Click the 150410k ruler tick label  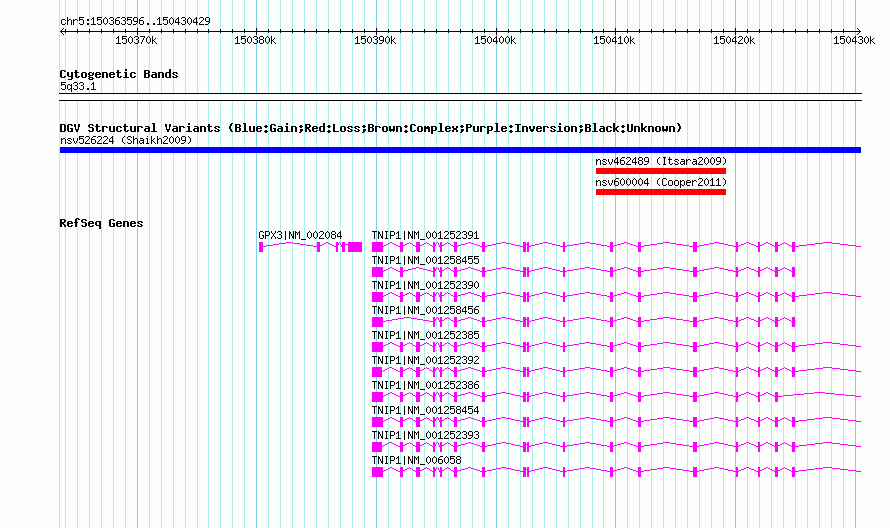pos(614,40)
